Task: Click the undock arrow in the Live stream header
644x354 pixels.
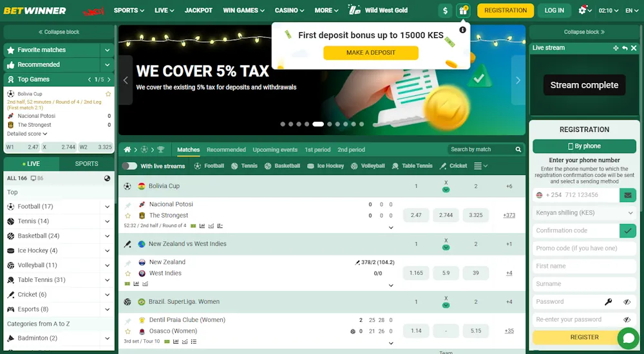Action: [625, 48]
